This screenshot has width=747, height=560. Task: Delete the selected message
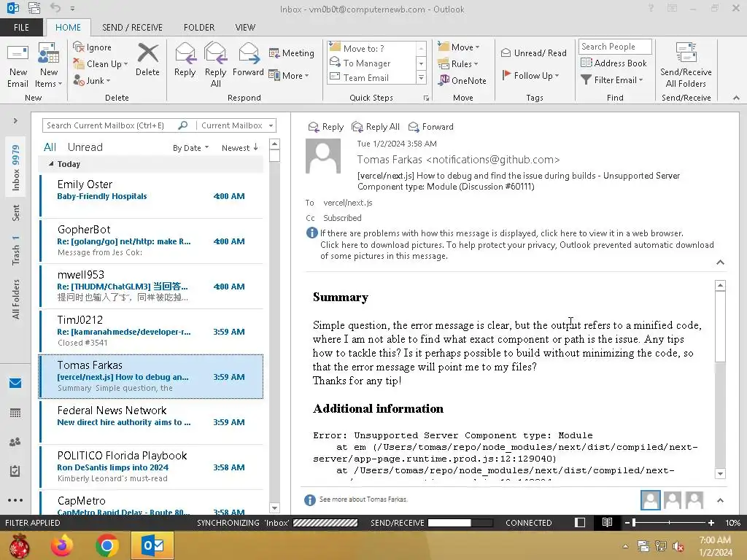click(x=147, y=61)
